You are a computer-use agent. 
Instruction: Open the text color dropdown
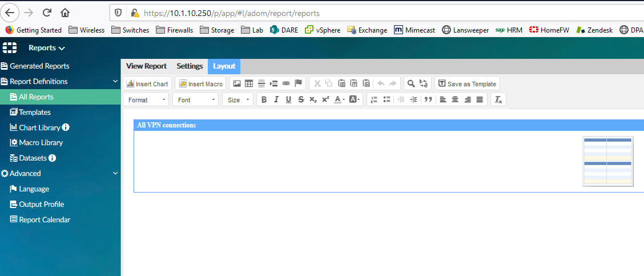[x=339, y=99]
